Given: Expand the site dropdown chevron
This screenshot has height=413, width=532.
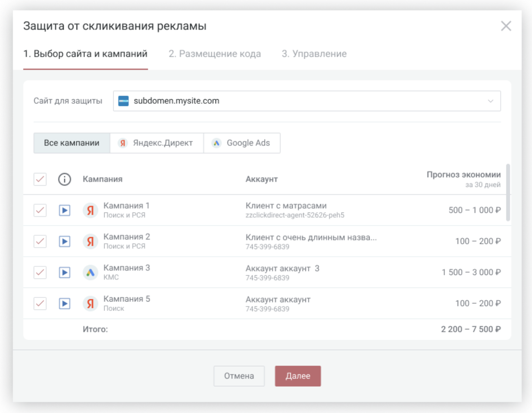Looking at the screenshot, I should point(490,101).
